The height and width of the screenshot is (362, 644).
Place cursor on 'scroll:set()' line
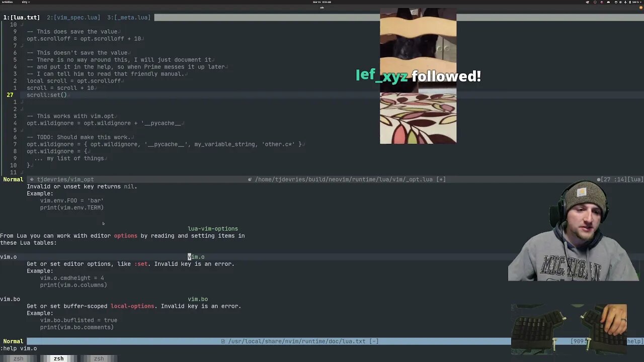click(47, 95)
